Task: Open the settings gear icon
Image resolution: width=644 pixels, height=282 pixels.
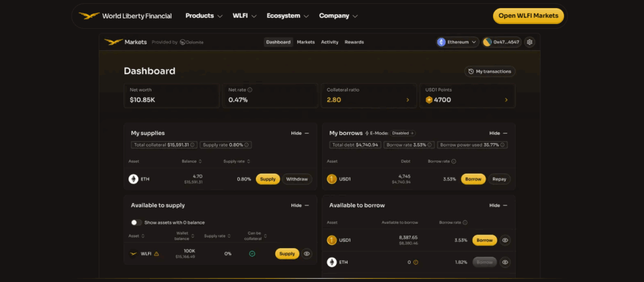Action: (x=530, y=42)
